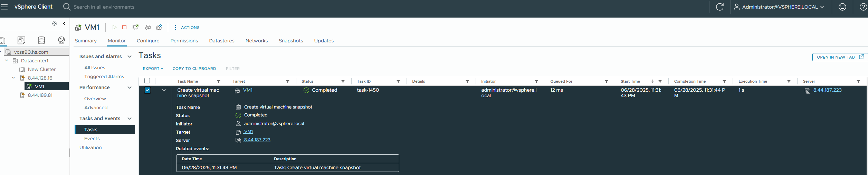Collapse the Create snapshot task row details
The image size is (868, 175).
164,90
